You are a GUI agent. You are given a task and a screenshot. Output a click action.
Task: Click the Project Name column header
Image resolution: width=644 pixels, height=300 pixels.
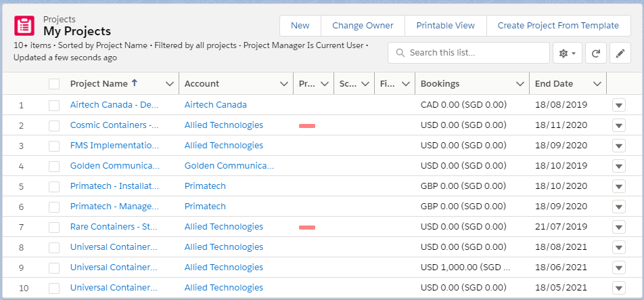click(99, 84)
